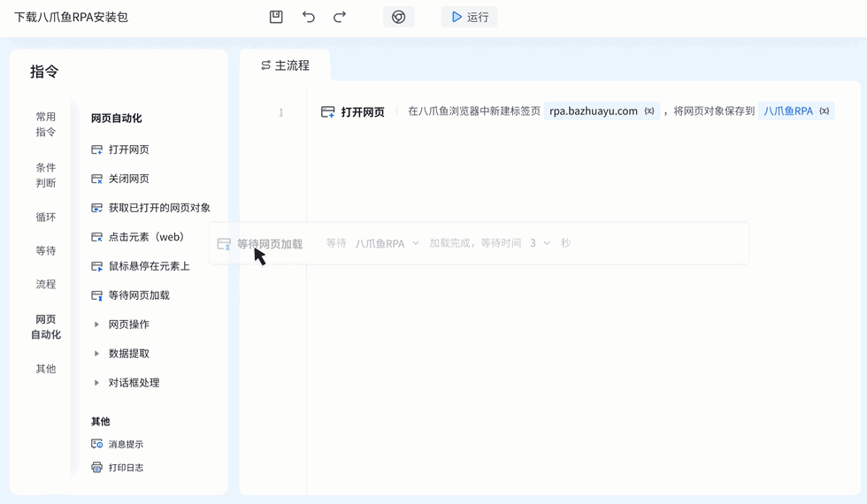Redo the last action
The width and height of the screenshot is (867, 504).
pyautogui.click(x=340, y=17)
